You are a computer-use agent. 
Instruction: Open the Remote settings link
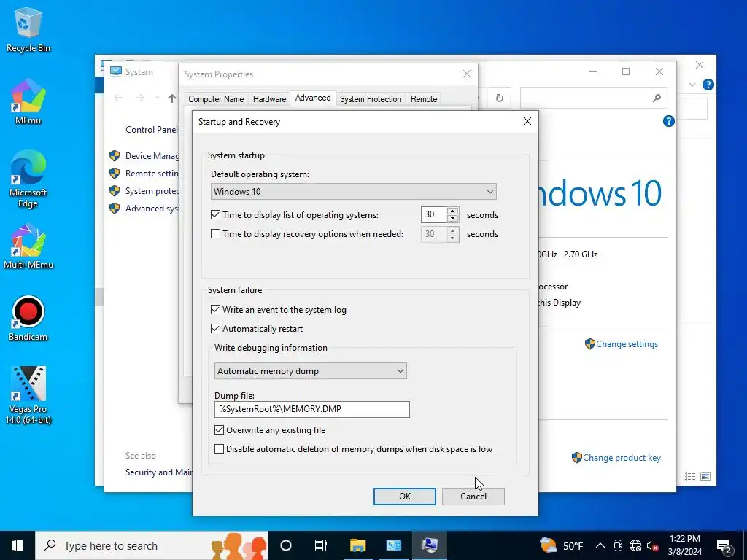click(x=152, y=174)
